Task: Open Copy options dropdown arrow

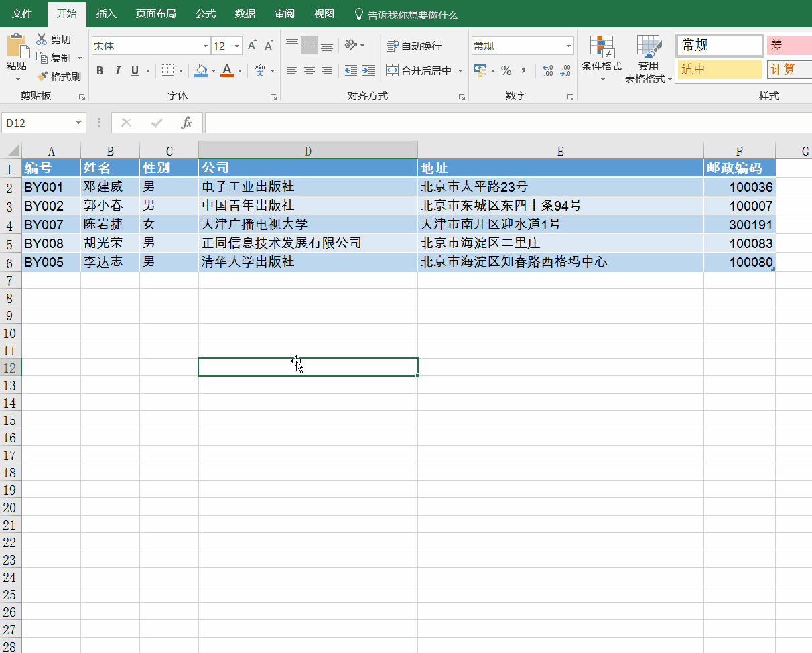Action: 79,58
